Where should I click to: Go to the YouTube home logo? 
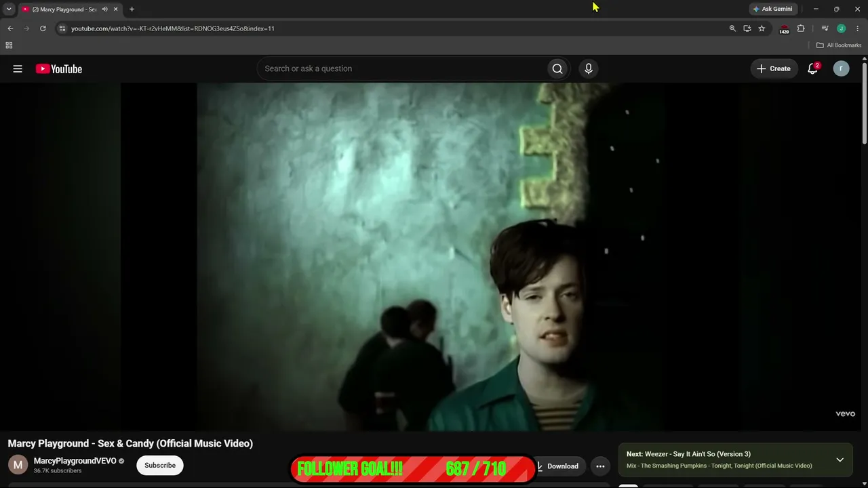coord(59,68)
